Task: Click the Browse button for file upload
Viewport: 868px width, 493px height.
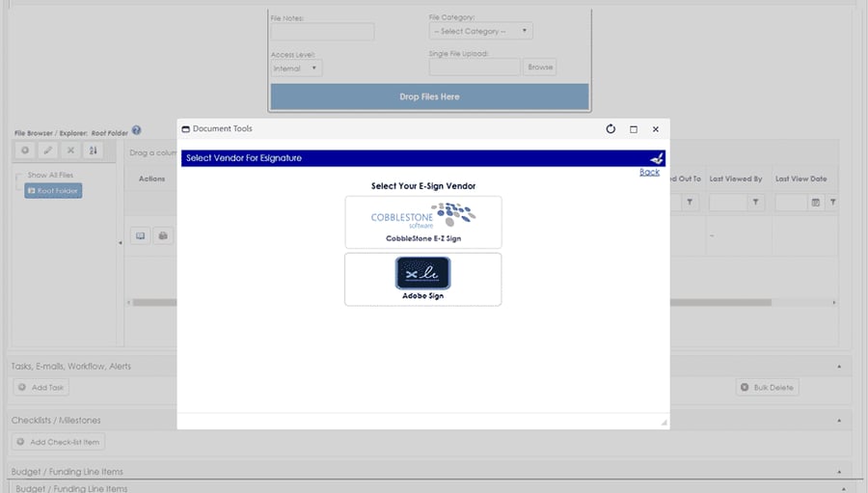Action: pos(540,67)
